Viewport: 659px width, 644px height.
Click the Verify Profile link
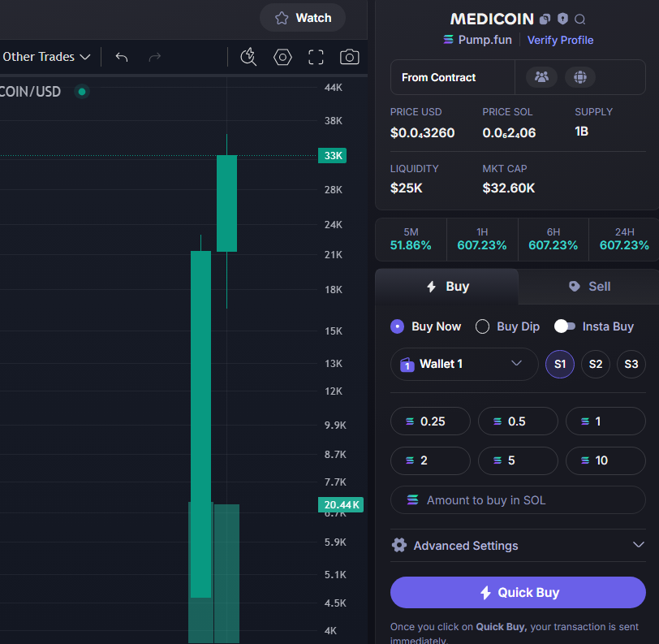560,40
